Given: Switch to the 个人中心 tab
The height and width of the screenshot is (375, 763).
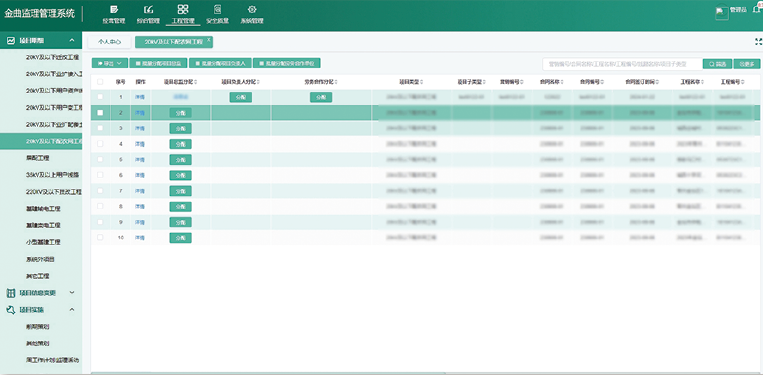Looking at the screenshot, I should click(109, 42).
